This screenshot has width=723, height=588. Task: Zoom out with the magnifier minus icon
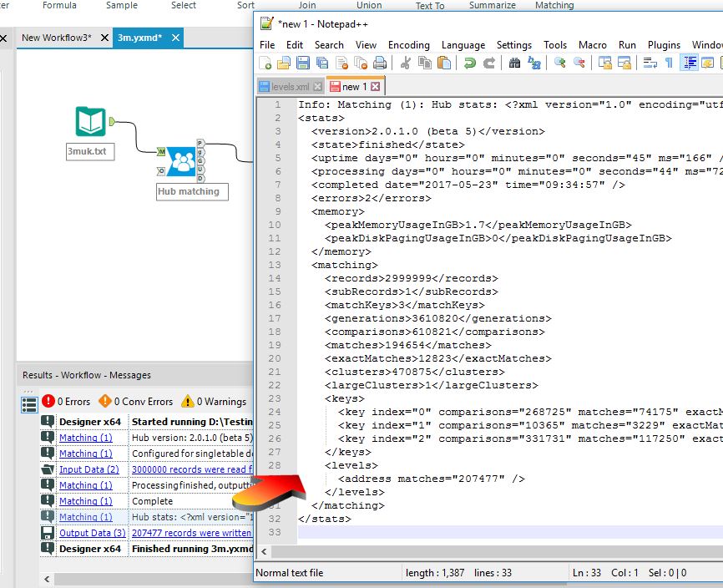coord(579,63)
